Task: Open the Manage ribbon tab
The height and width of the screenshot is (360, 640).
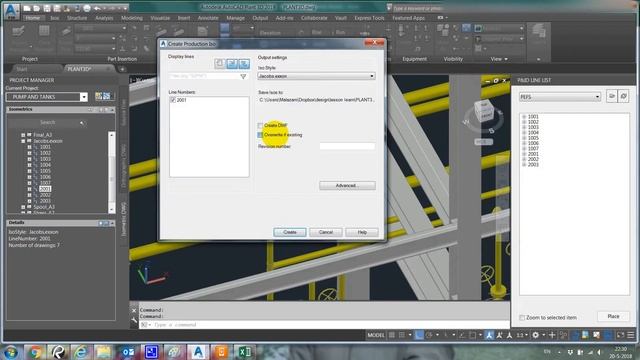Action: [236, 18]
